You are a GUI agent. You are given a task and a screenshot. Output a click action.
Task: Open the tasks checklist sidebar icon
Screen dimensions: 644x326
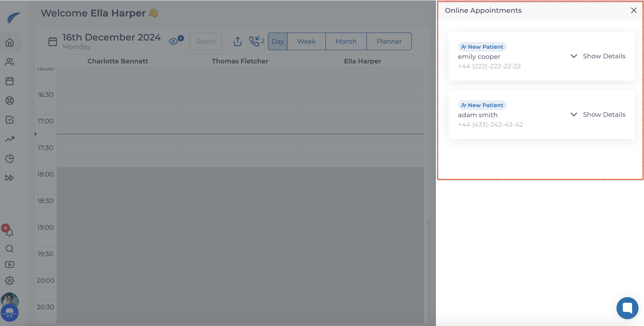tap(10, 120)
